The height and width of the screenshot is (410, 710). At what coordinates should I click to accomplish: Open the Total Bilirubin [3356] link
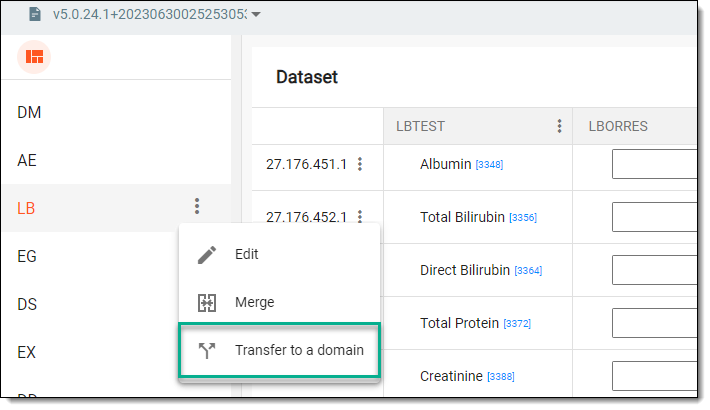[x=523, y=217]
